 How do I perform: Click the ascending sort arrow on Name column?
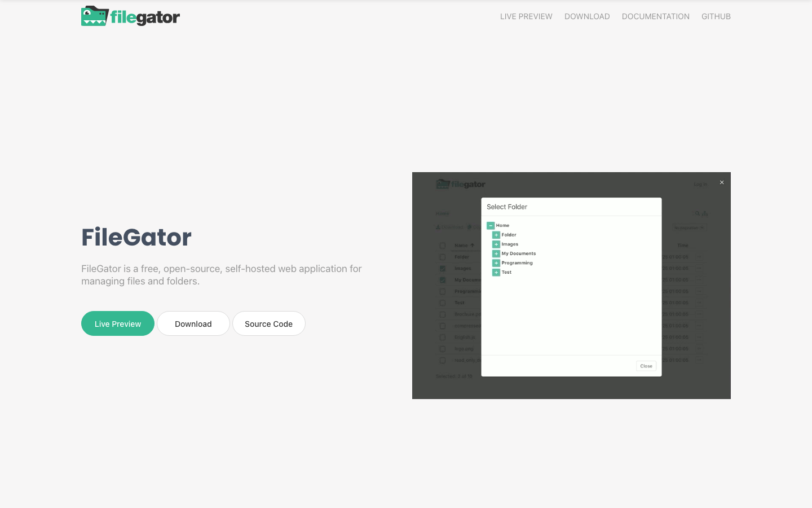click(472, 245)
